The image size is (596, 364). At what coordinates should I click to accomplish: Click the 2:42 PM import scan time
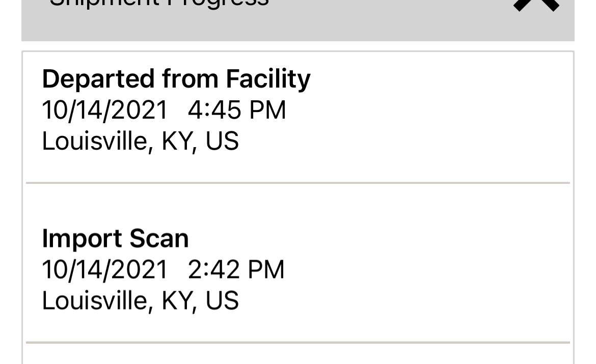click(x=236, y=269)
